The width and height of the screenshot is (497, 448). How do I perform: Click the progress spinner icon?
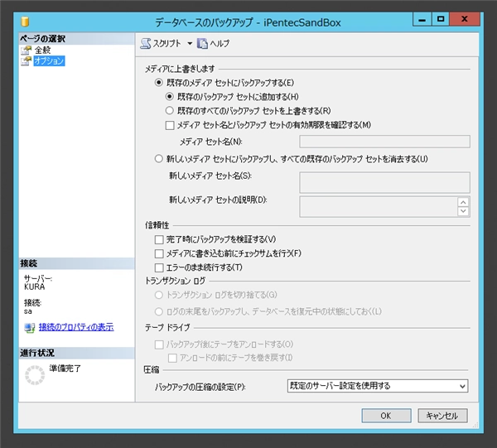click(35, 375)
